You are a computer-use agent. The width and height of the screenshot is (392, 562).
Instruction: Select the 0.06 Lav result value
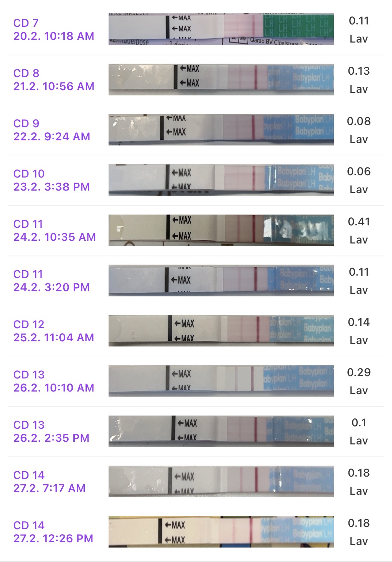(x=359, y=180)
